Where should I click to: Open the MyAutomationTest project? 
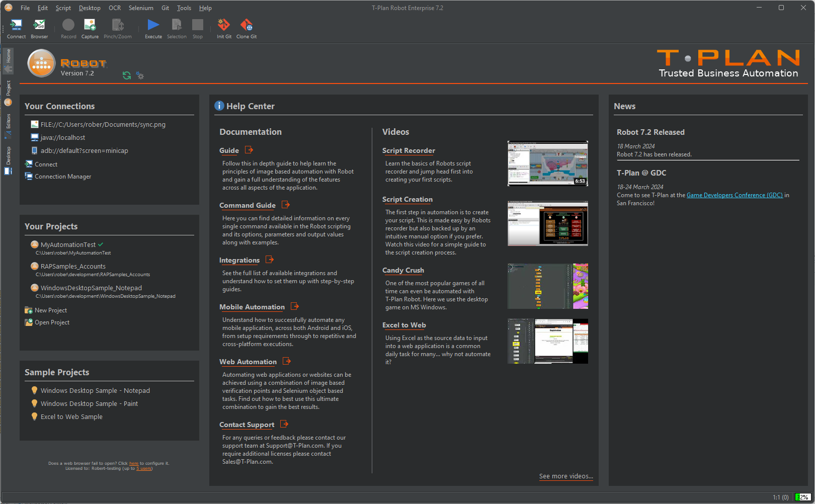click(x=68, y=245)
